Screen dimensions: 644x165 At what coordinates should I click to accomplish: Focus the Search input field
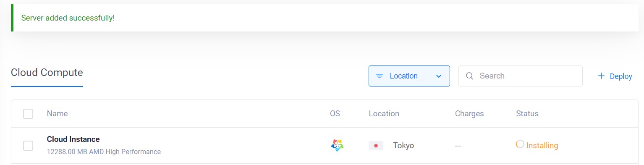[x=521, y=76]
